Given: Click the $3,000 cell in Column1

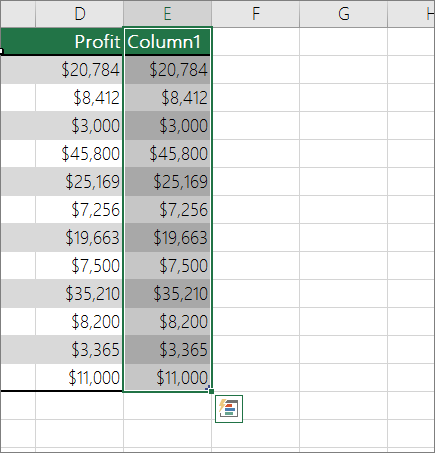Looking at the screenshot, I should tap(167, 126).
